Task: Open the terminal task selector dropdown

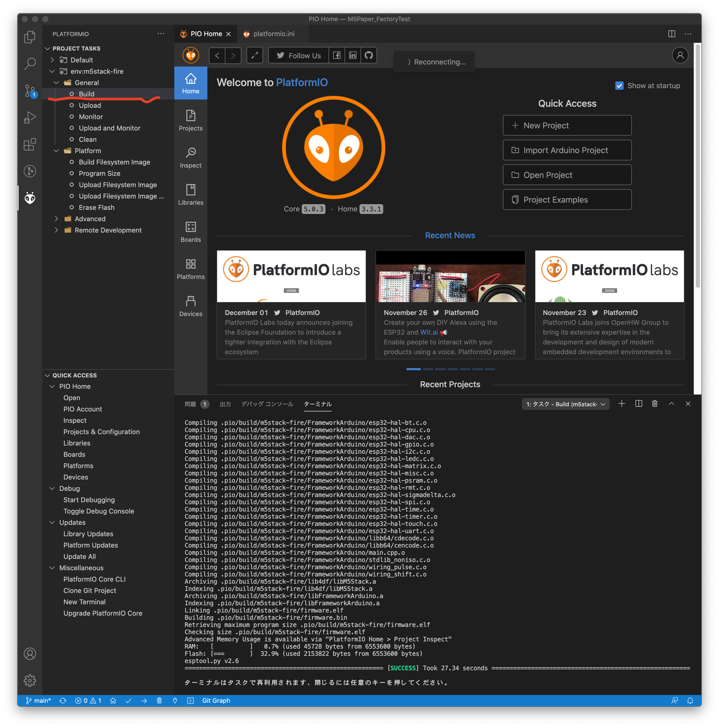Action: pos(565,404)
